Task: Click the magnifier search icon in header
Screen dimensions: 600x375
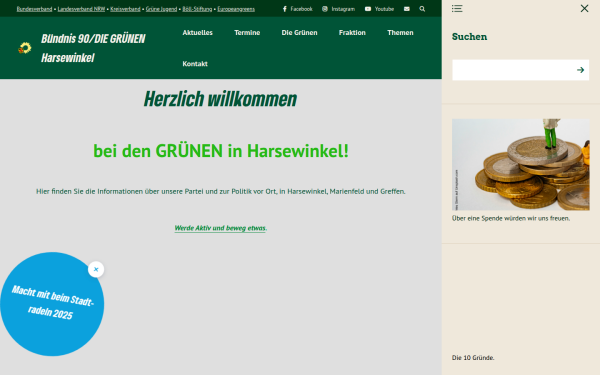Action: click(x=422, y=9)
